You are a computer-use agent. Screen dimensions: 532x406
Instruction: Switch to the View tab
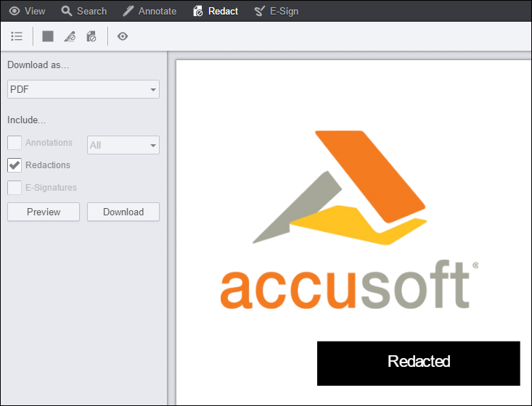click(27, 11)
